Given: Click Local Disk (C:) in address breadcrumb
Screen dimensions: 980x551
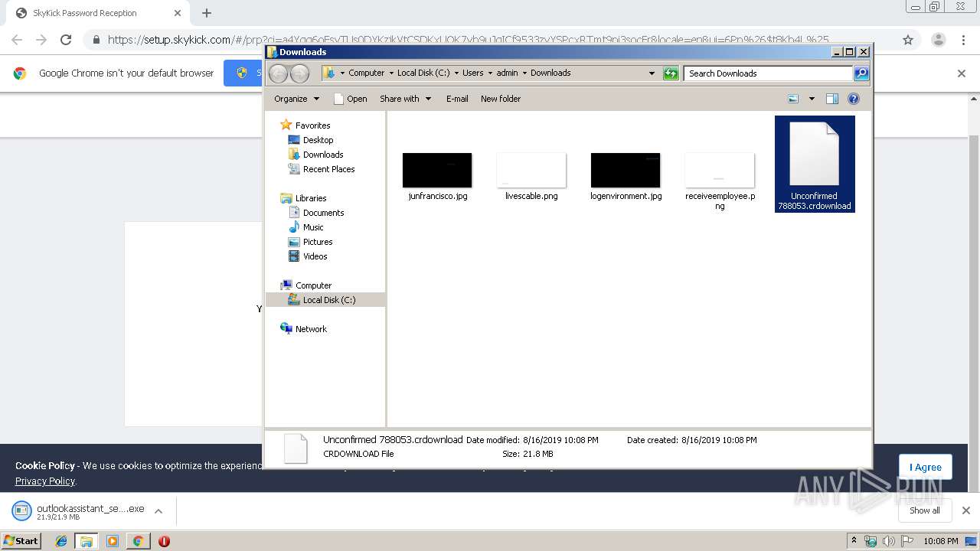Looking at the screenshot, I should tap(423, 73).
